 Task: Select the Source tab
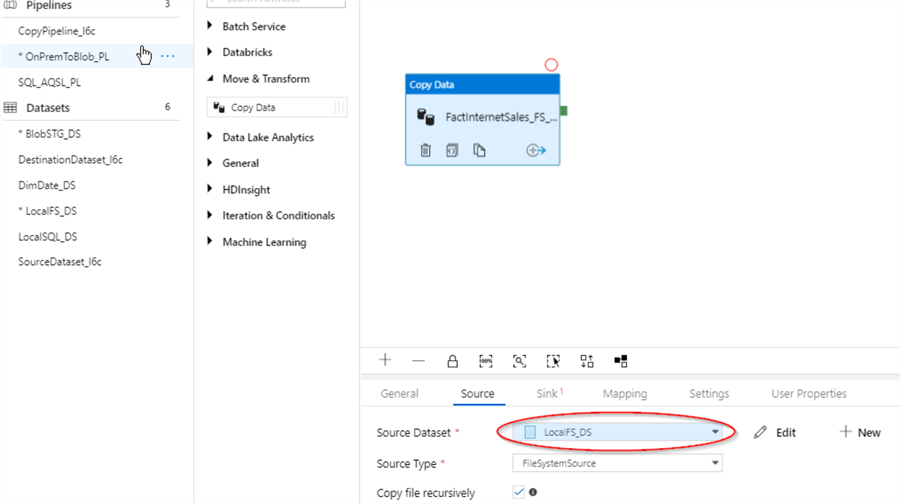pos(478,393)
